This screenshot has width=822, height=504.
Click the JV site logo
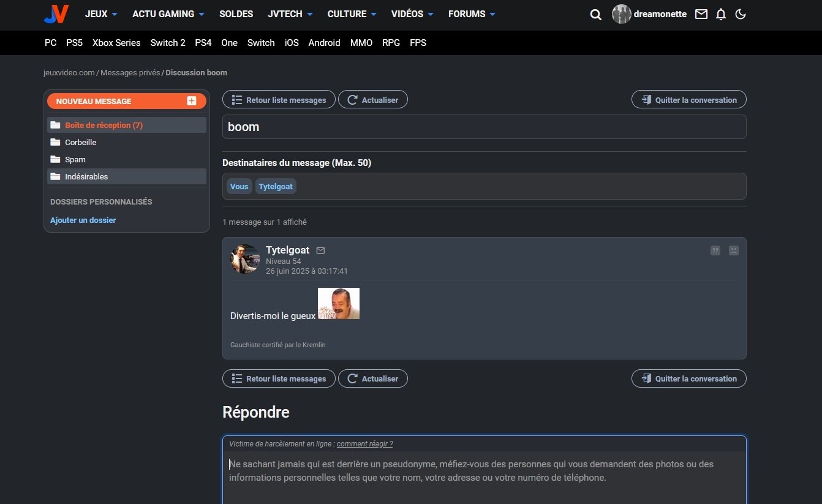[x=56, y=13]
